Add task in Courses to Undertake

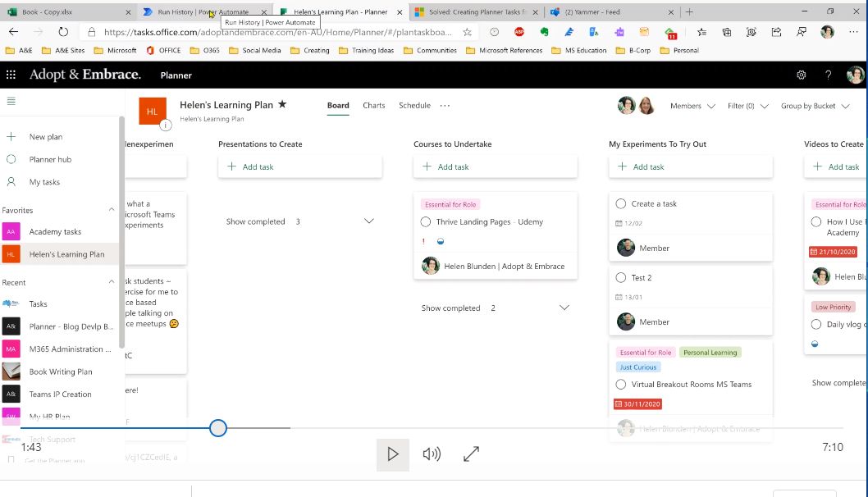pos(496,166)
